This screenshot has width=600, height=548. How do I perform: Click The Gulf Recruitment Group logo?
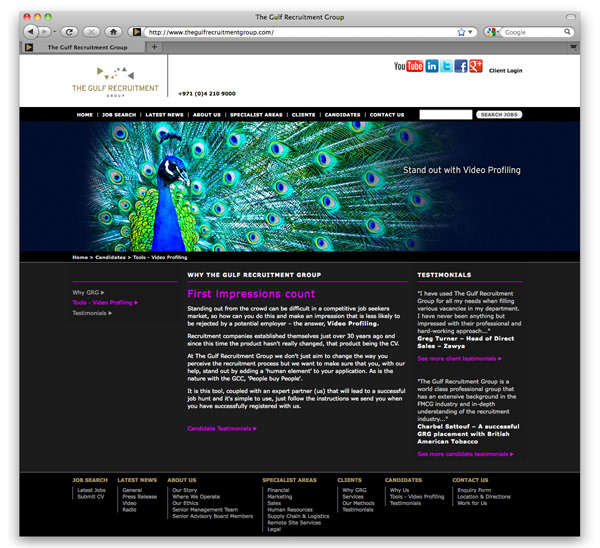(x=115, y=82)
